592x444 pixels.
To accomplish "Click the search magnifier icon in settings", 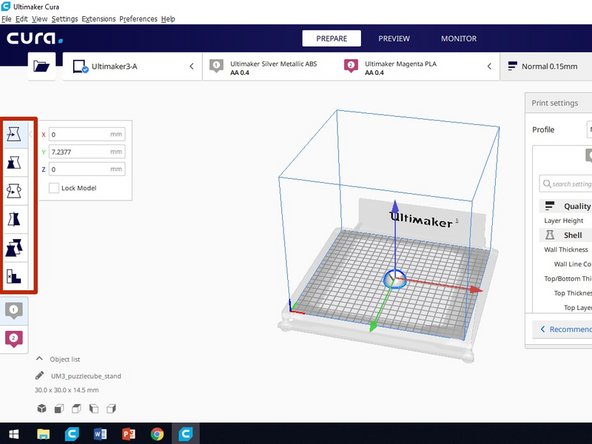I will pos(547,184).
